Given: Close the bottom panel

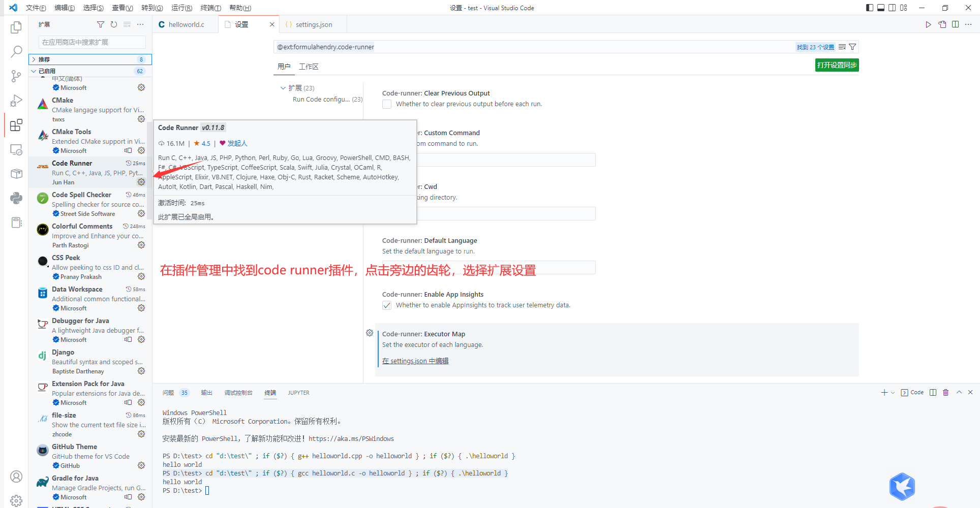Looking at the screenshot, I should tap(970, 392).
